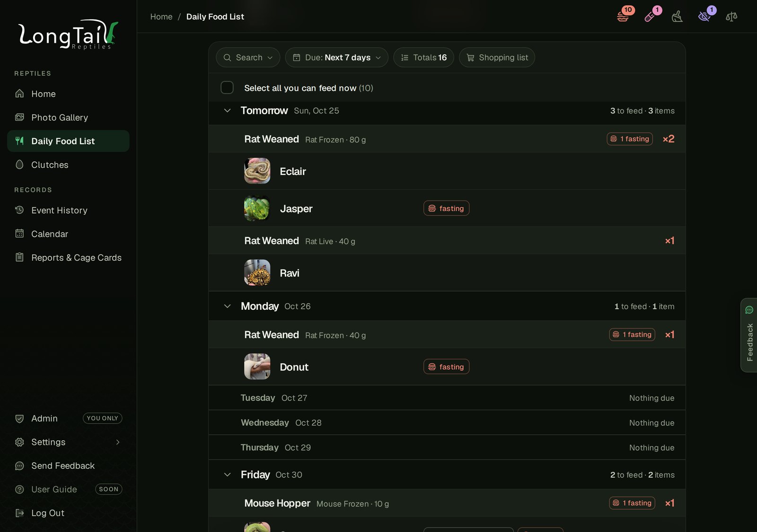This screenshot has height=532, width=757.
Task: Click the Calendar icon in sidebar
Action: point(19,234)
